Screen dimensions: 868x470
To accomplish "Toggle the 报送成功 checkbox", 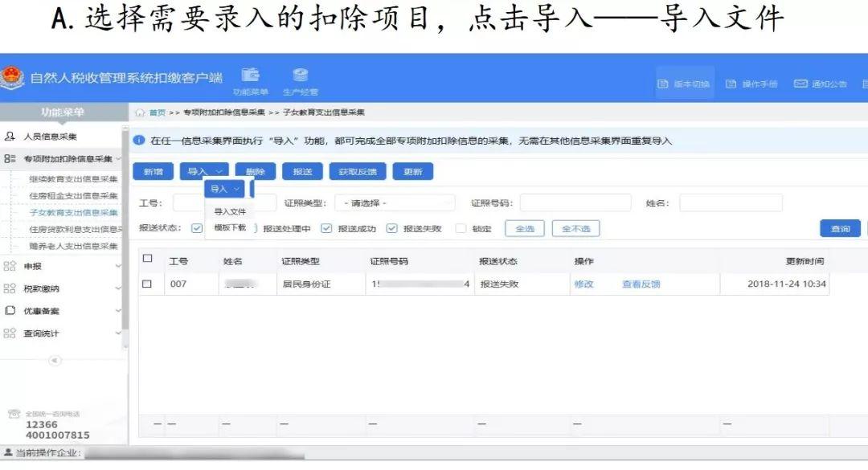I will [326, 228].
